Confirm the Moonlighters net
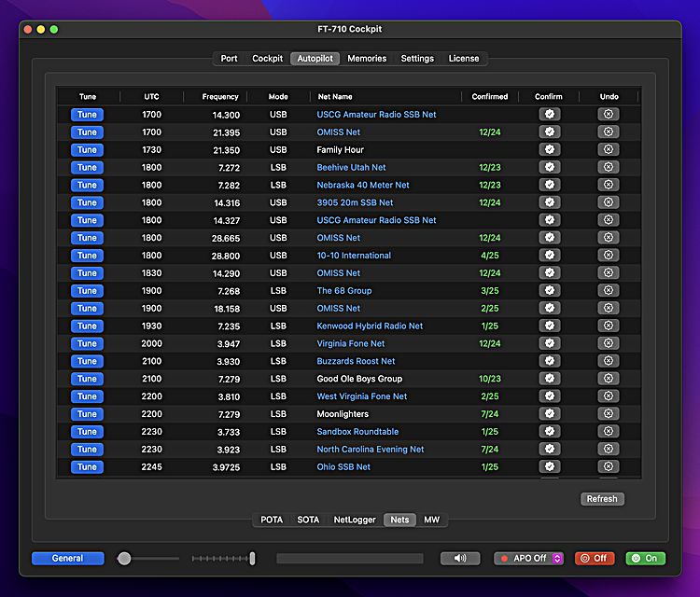The height and width of the screenshot is (597, 700). [x=550, y=414]
